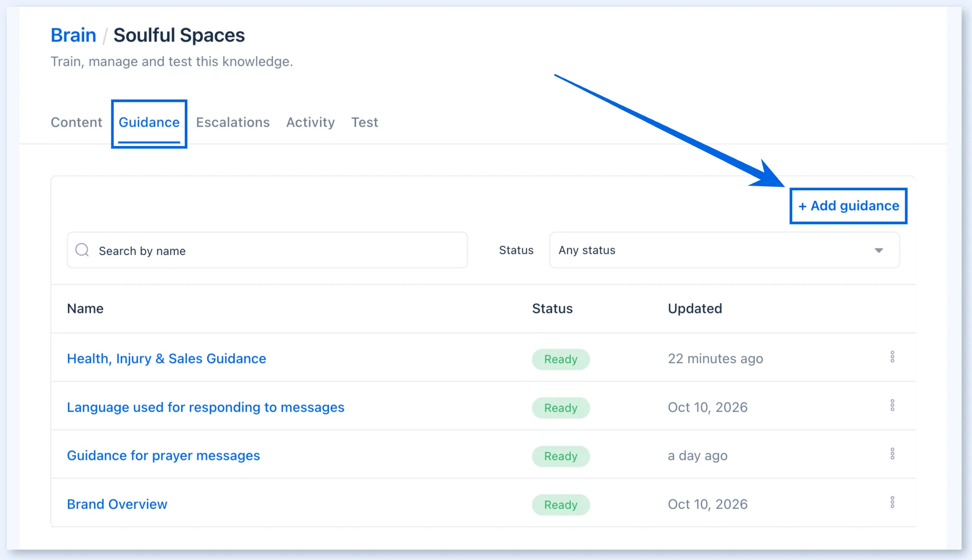
Task: Open more options for Health, Injury & Sales Guidance
Action: (x=892, y=357)
